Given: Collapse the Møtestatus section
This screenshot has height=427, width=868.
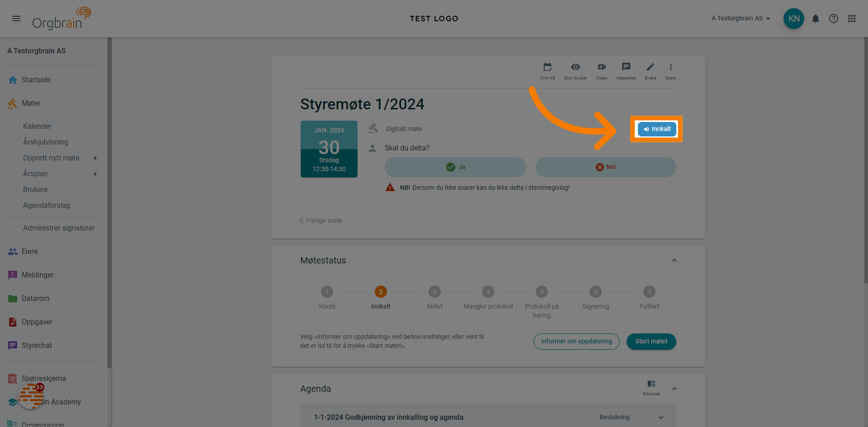Looking at the screenshot, I should click(x=674, y=260).
